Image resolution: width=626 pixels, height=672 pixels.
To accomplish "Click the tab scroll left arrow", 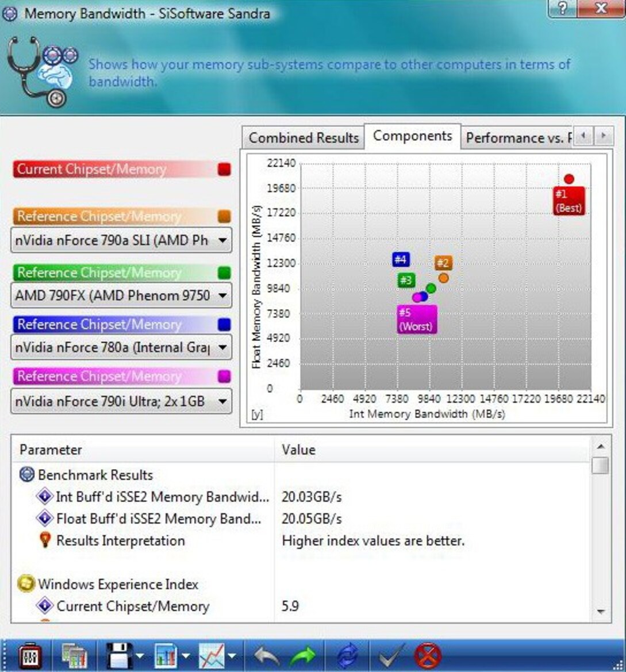I will pos(583,136).
